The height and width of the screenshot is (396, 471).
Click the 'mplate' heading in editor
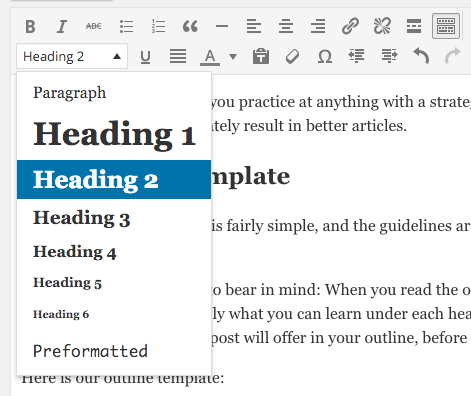251,176
